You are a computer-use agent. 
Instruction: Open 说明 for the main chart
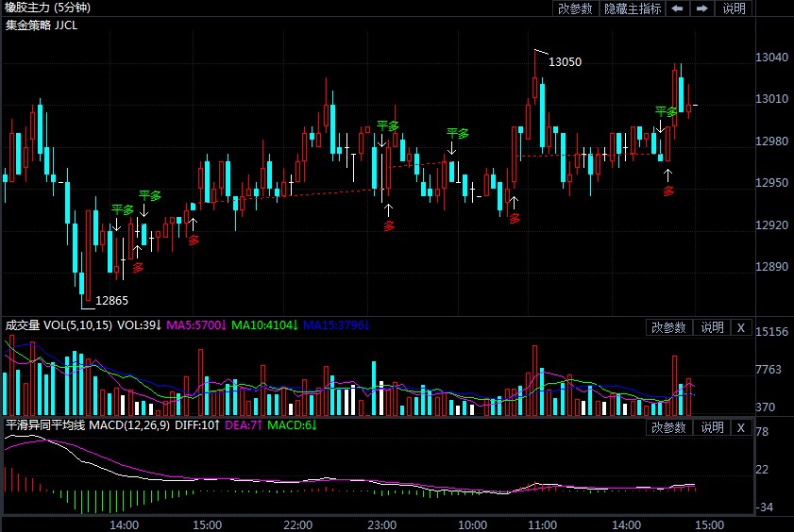(x=734, y=8)
